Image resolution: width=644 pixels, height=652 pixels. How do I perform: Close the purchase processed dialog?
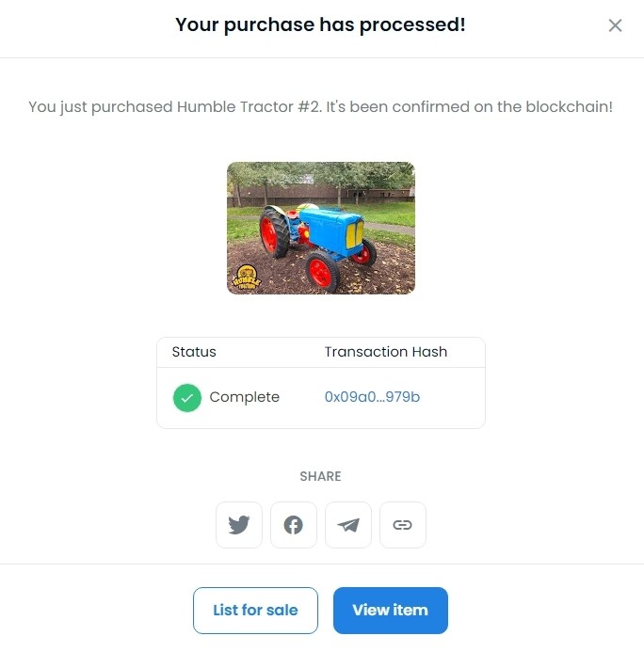click(x=615, y=25)
